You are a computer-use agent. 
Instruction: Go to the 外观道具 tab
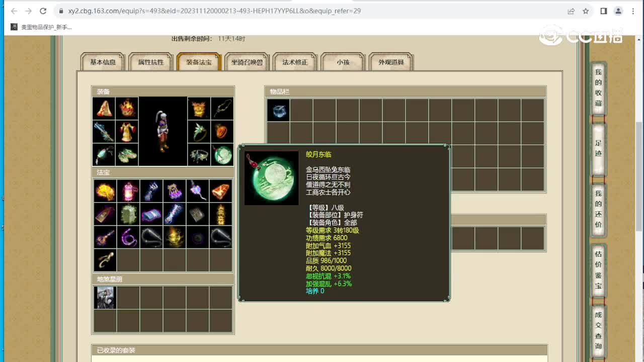pyautogui.click(x=391, y=62)
